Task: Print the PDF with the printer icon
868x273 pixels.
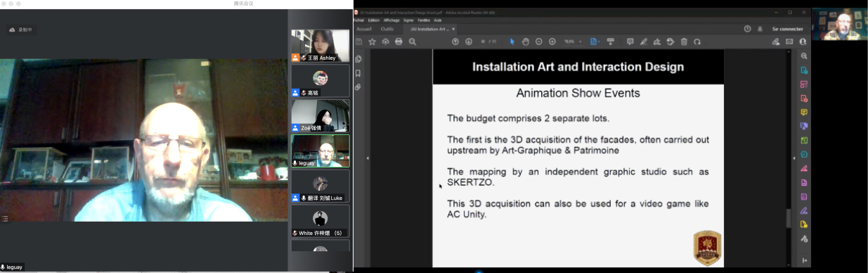Action: click(399, 42)
